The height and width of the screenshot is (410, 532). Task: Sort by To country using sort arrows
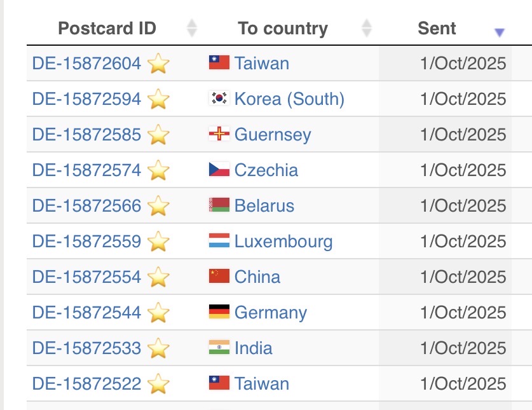point(366,28)
